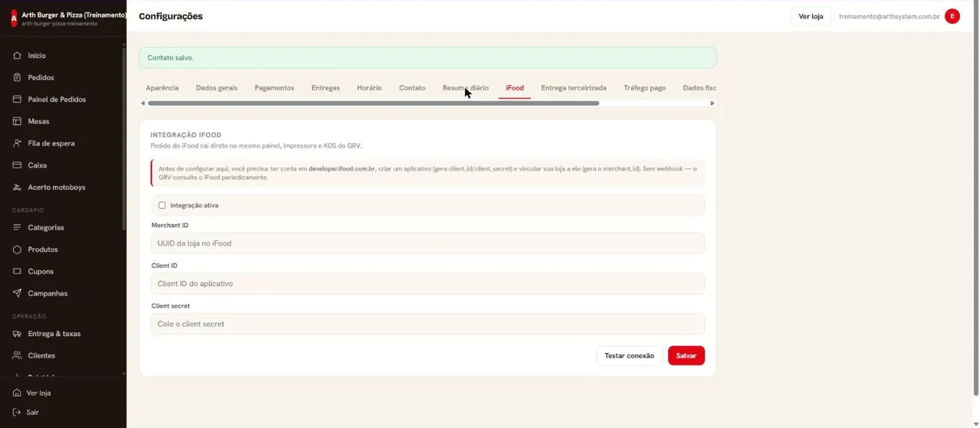Click the Mesas table icon
980x428 pixels.
(x=17, y=121)
